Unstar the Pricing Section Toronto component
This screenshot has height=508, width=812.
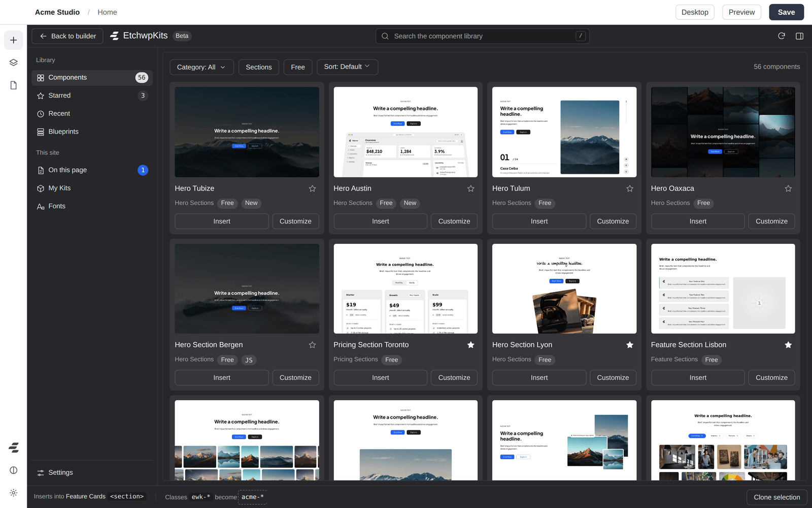[x=470, y=345]
